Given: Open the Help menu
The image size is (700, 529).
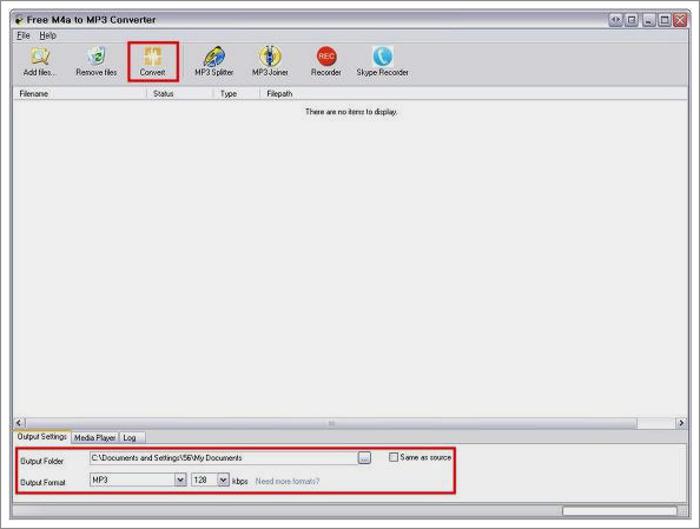Looking at the screenshot, I should (48, 36).
